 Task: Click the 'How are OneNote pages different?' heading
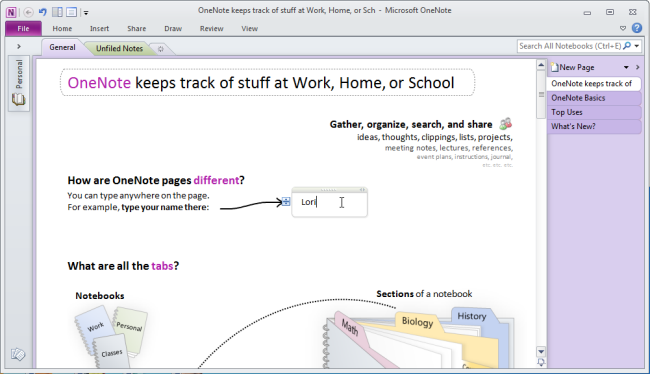pyautogui.click(x=156, y=180)
